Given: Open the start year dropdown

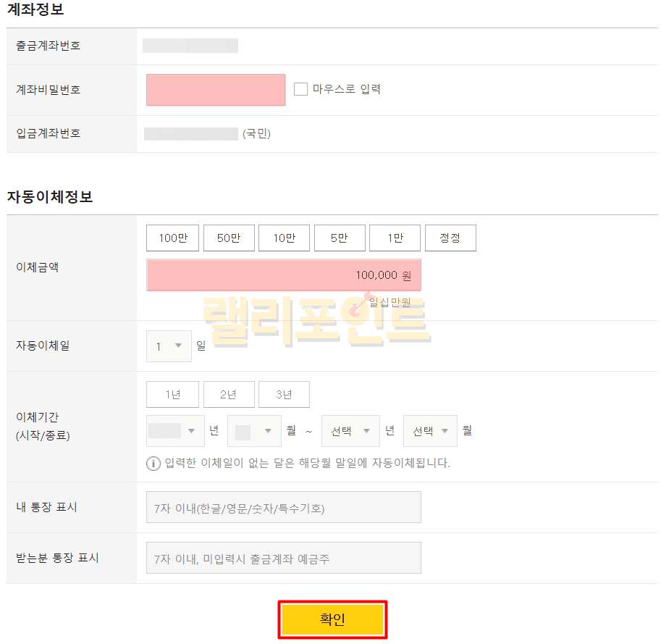Looking at the screenshot, I should click(174, 431).
